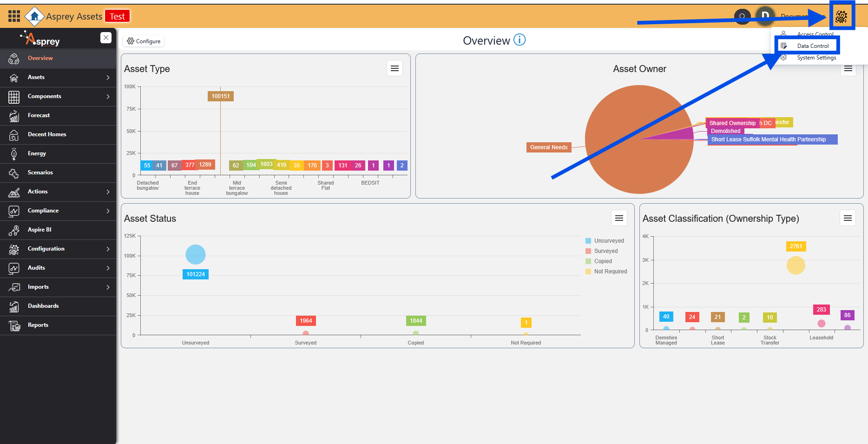Click the Asprey Assets home logo
Viewport: 868px width, 444px height.
point(34,16)
